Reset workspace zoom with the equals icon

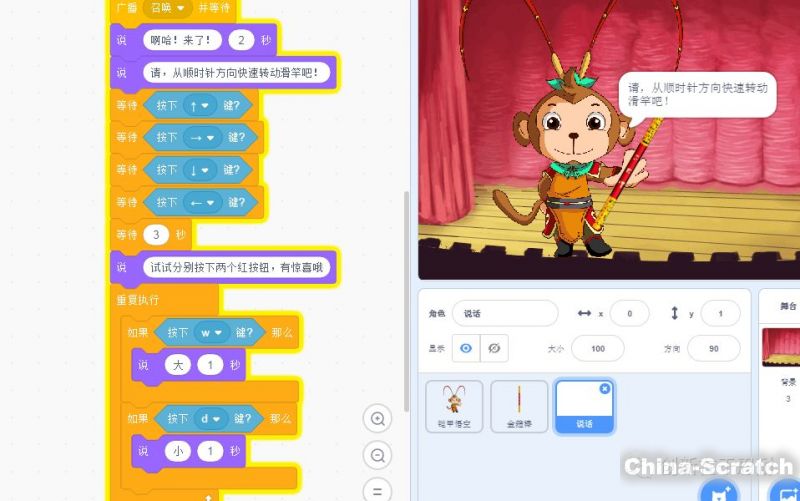tap(378, 489)
